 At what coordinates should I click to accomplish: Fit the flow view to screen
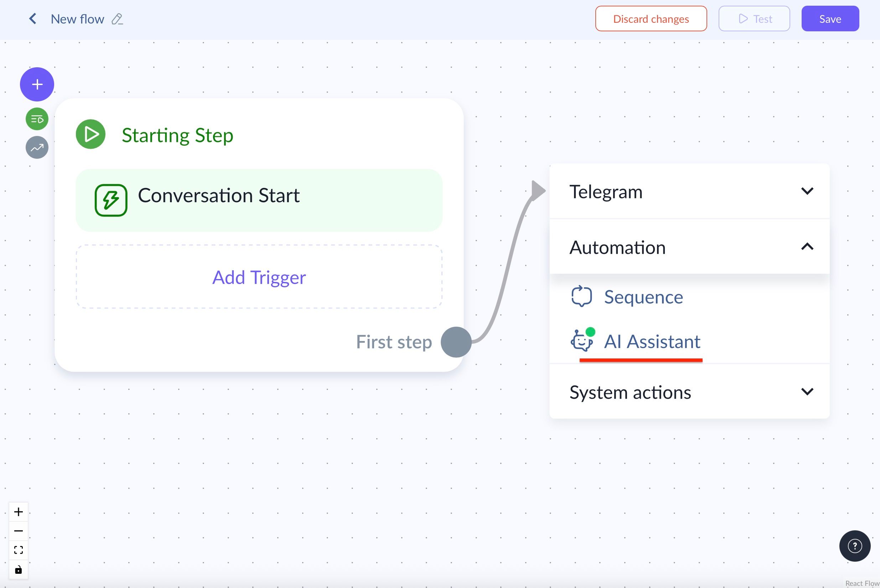(19, 550)
